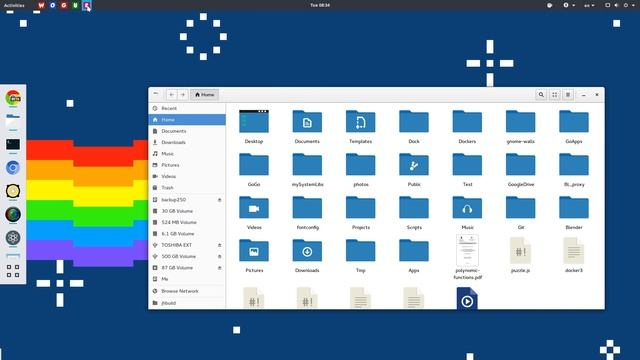Select the docker3 text file

tap(574, 255)
